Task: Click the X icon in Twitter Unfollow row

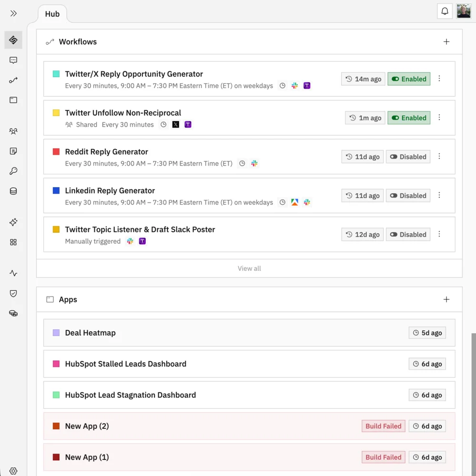Action: point(176,124)
